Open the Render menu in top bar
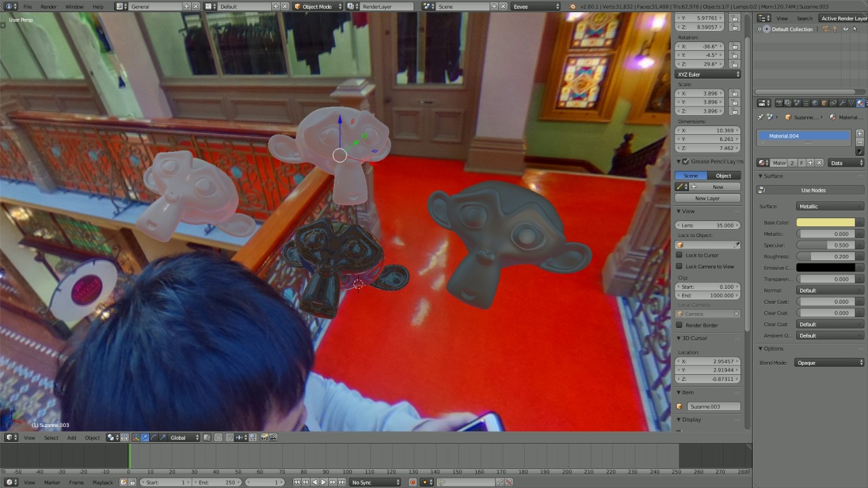Viewport: 868px width, 488px height. pos(49,6)
